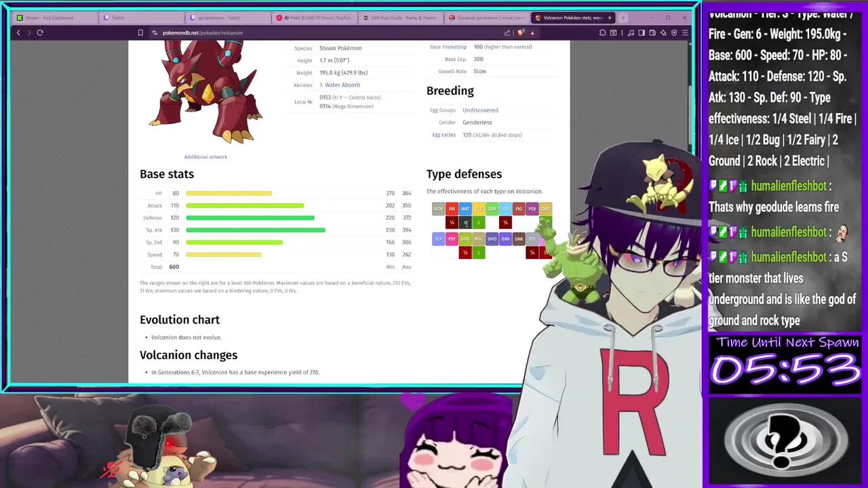Select the NOR type badge
Viewport: 868px width, 488px height.
tap(438, 209)
